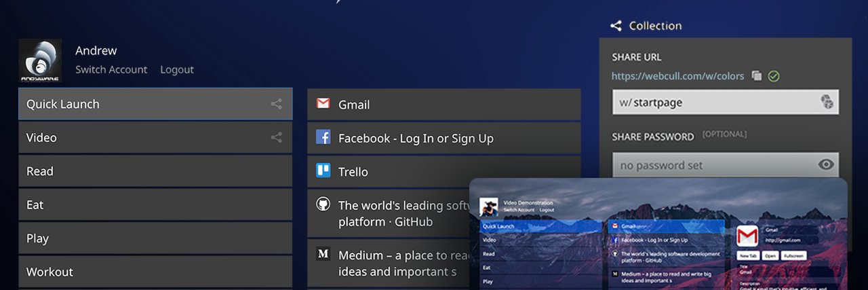Image resolution: width=868 pixels, height=290 pixels.
Task: Click the share password input field
Action: [x=726, y=165]
